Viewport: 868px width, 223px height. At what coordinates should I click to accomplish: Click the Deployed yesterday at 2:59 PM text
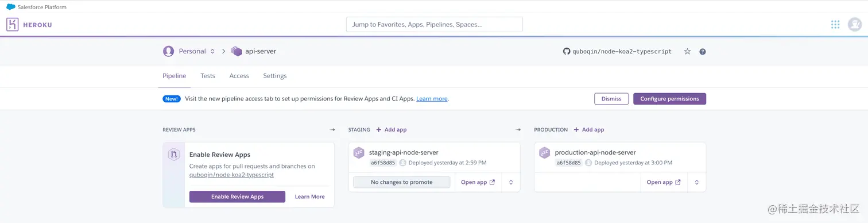447,163
